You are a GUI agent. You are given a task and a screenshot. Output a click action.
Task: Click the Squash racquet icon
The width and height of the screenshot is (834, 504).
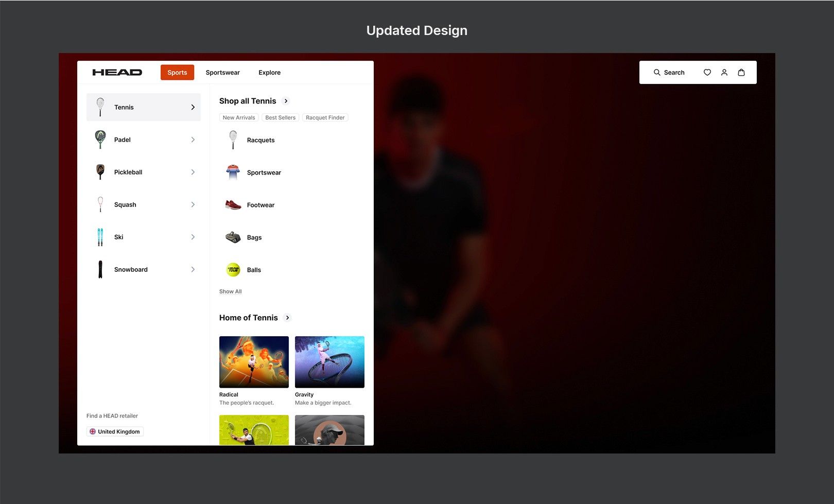coord(100,204)
